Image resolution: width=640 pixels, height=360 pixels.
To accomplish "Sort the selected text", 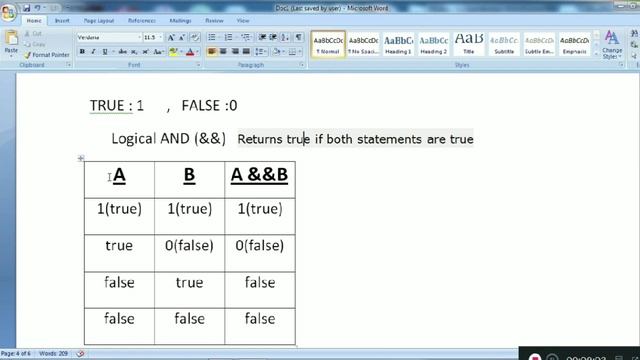I will point(285,38).
